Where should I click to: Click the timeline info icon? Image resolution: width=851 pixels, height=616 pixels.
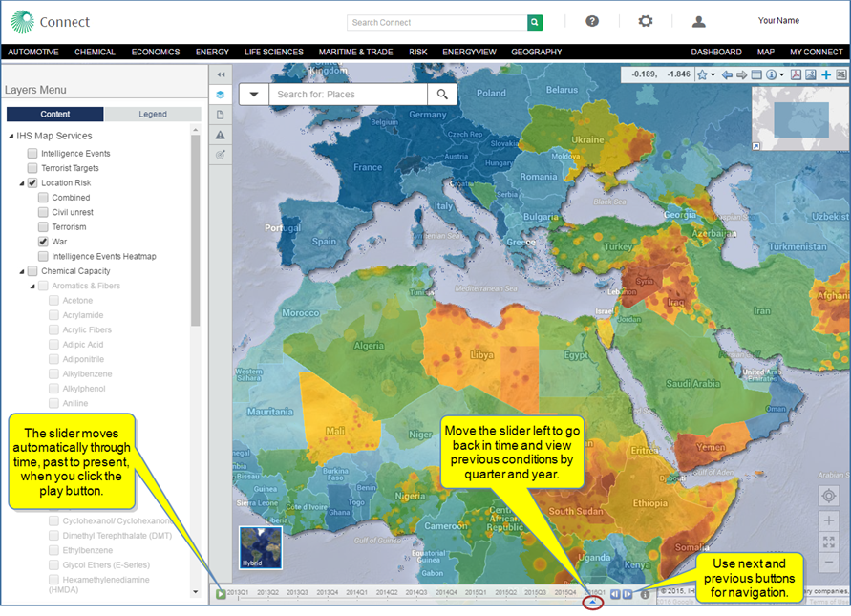click(645, 595)
